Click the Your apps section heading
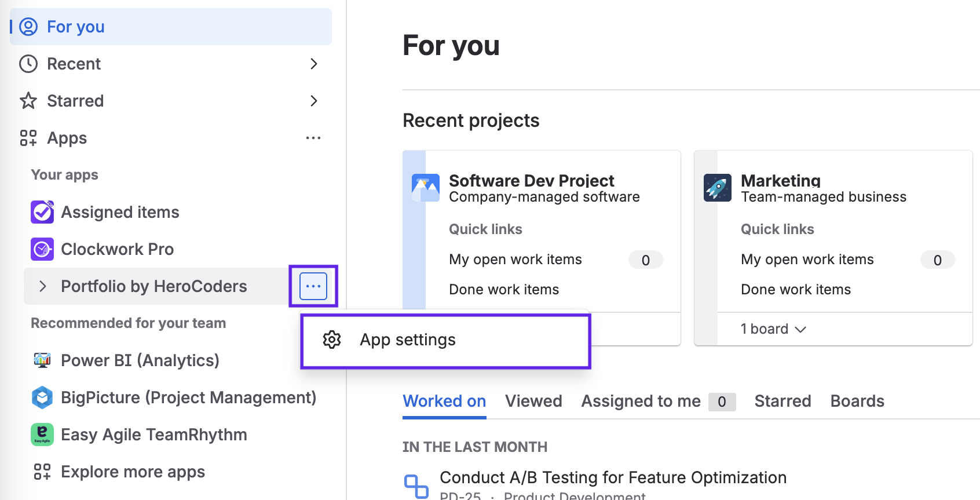This screenshot has height=500, width=980. 64,175
